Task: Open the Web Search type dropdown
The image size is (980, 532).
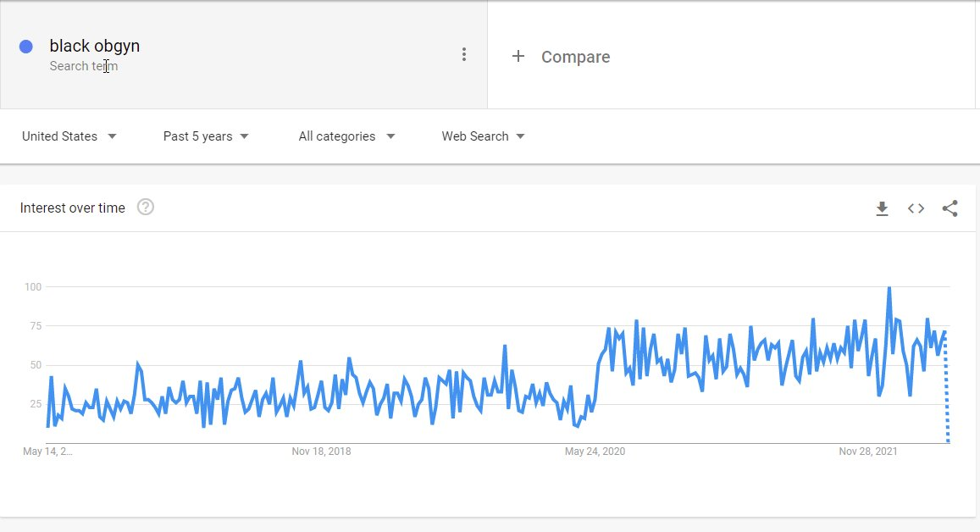Action: click(483, 136)
